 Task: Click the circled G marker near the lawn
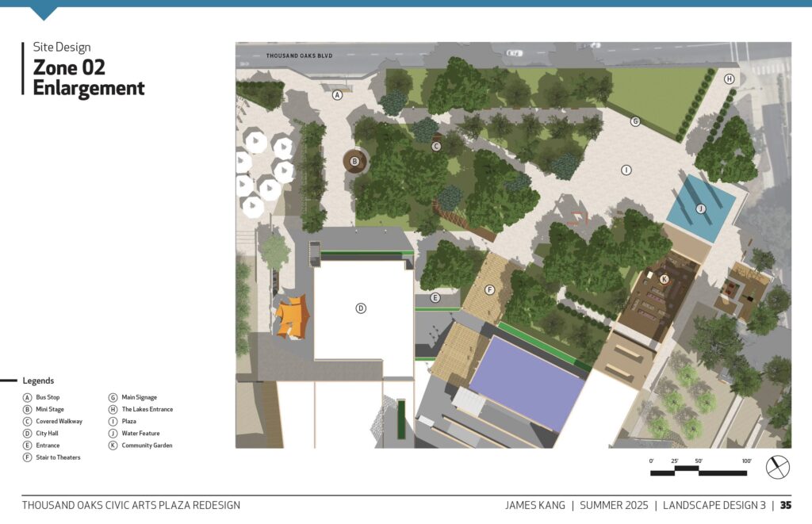click(634, 121)
